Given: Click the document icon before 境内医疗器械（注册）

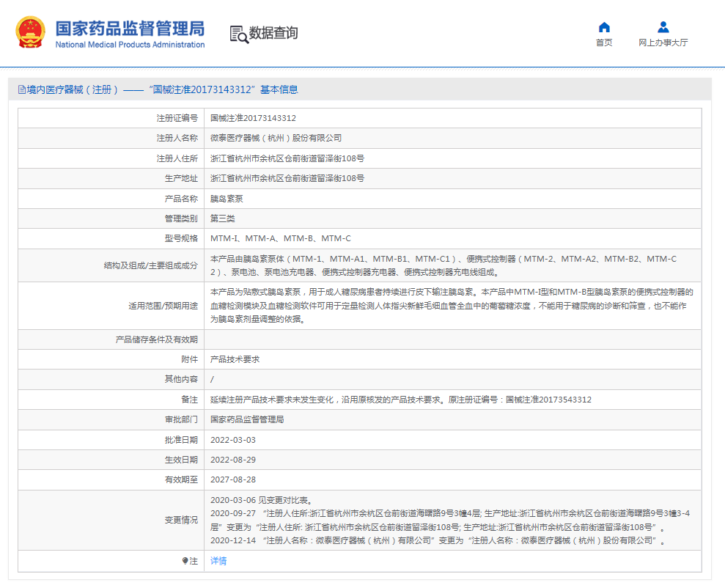Looking at the screenshot, I should pyautogui.click(x=20, y=89).
